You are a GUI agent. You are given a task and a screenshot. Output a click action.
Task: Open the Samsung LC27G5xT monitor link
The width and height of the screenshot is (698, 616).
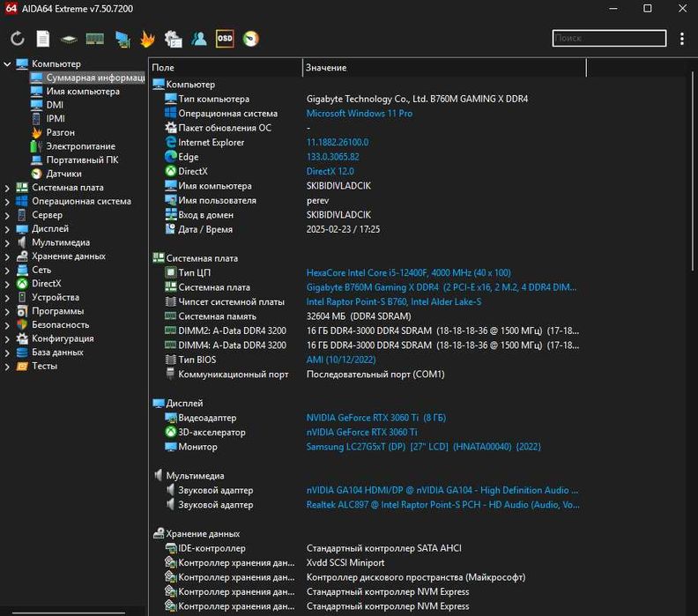[x=424, y=447]
